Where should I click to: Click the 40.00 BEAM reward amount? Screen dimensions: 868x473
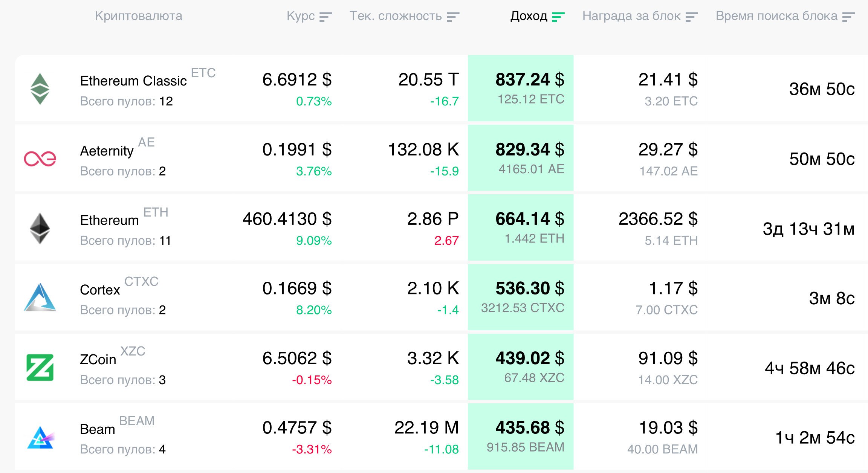pyautogui.click(x=663, y=449)
